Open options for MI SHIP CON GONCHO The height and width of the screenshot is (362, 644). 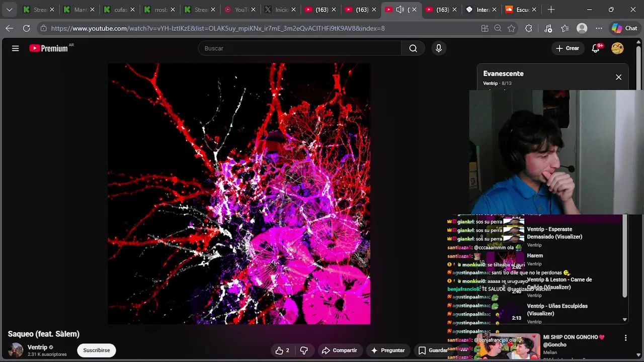625,338
